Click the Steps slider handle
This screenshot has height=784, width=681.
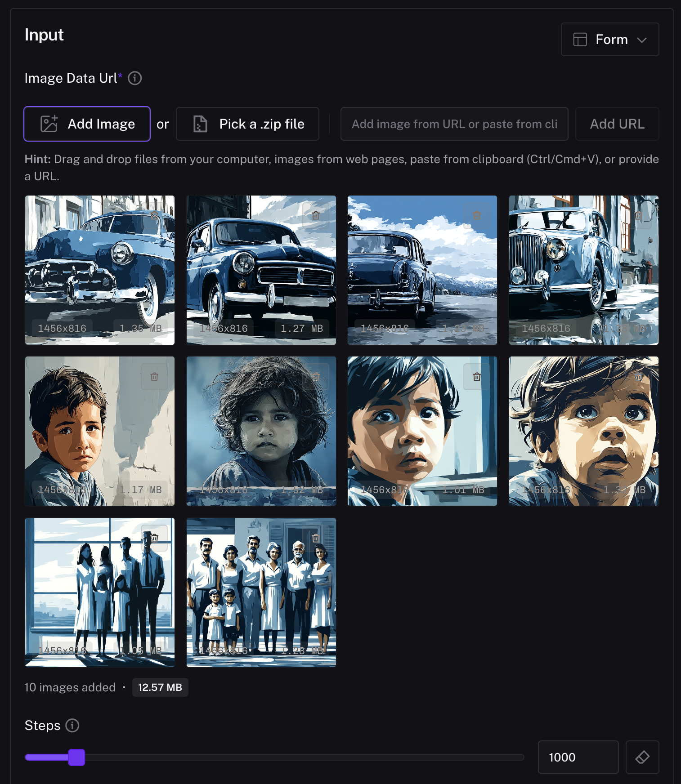[x=76, y=757]
